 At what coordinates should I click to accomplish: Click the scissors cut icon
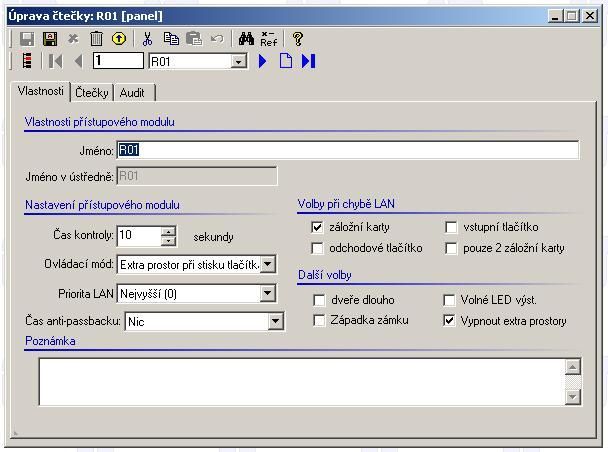[148, 39]
